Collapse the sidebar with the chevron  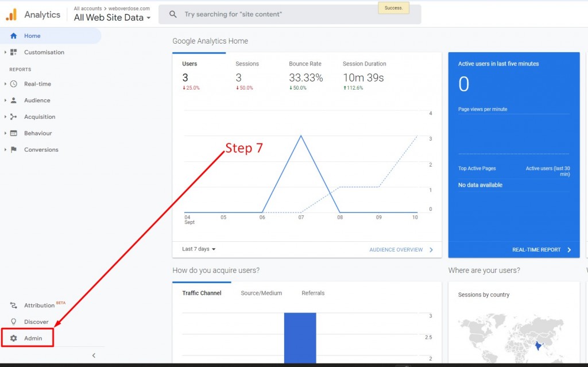(x=94, y=356)
